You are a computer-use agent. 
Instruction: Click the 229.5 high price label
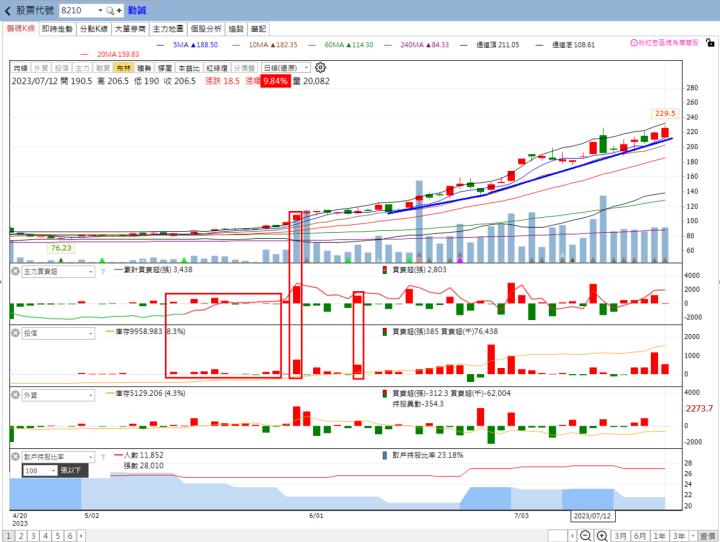pos(665,113)
